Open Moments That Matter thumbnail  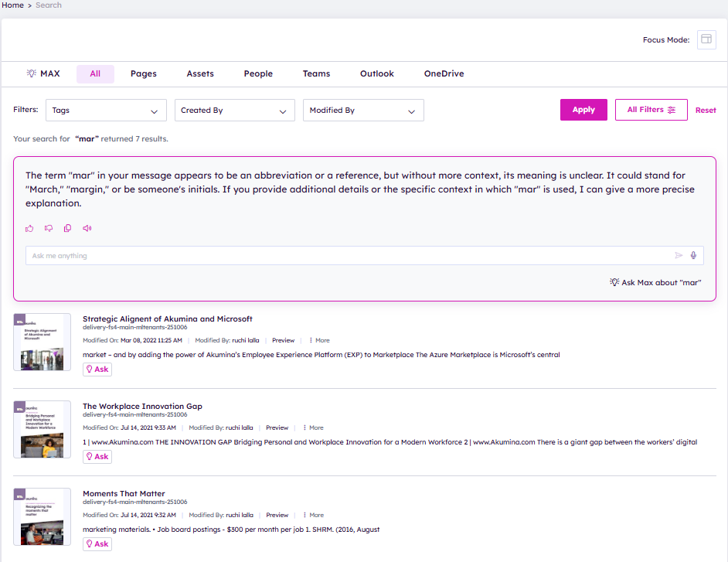pyautogui.click(x=43, y=517)
